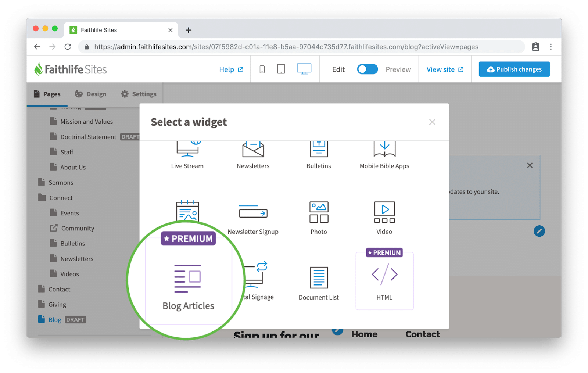588x373 pixels.
Task: Switch to the Design tab
Action: coord(90,94)
